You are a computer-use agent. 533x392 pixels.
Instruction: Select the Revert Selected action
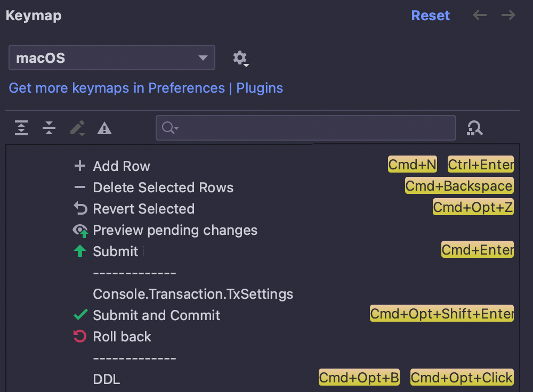point(143,209)
